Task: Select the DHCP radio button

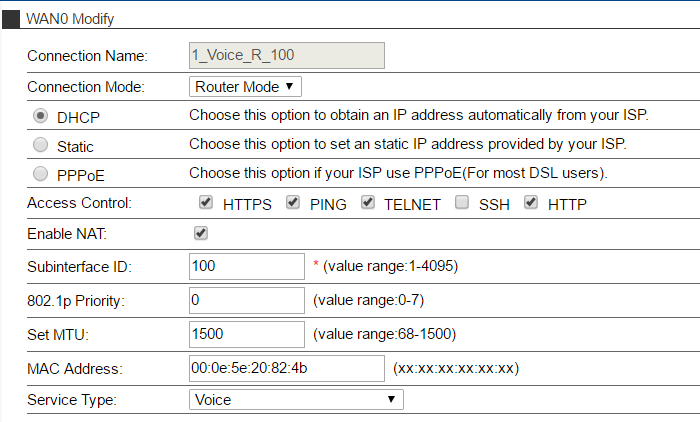Action: [41, 116]
